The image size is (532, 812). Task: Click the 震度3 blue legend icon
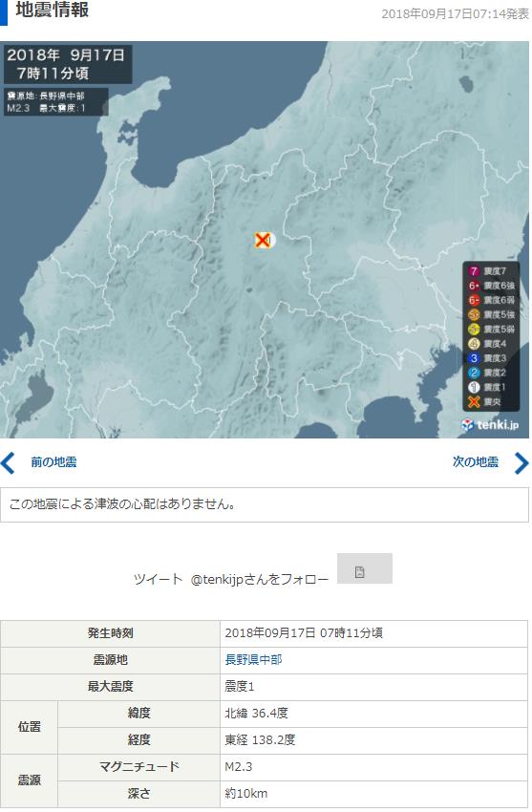(474, 358)
